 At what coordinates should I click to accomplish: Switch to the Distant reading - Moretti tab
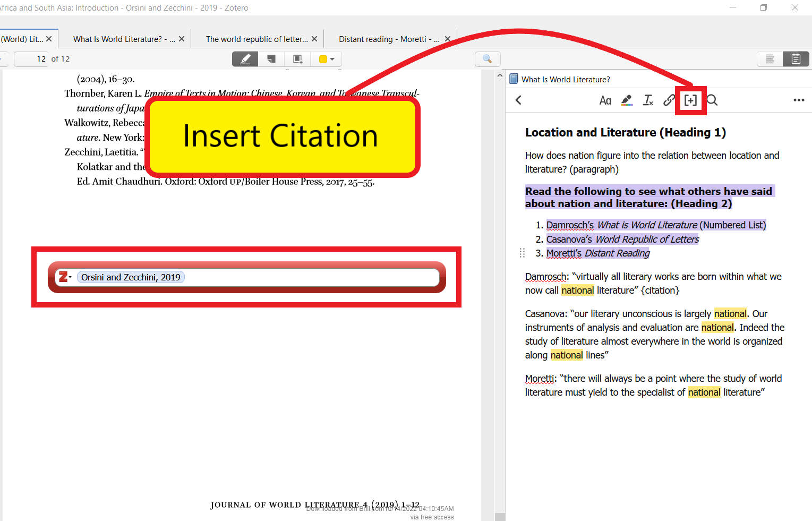(x=389, y=38)
